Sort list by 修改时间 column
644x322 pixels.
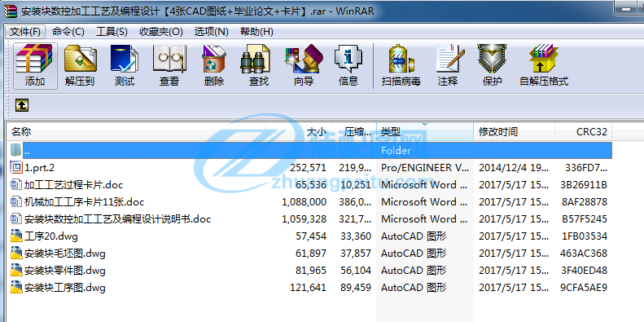point(515,132)
